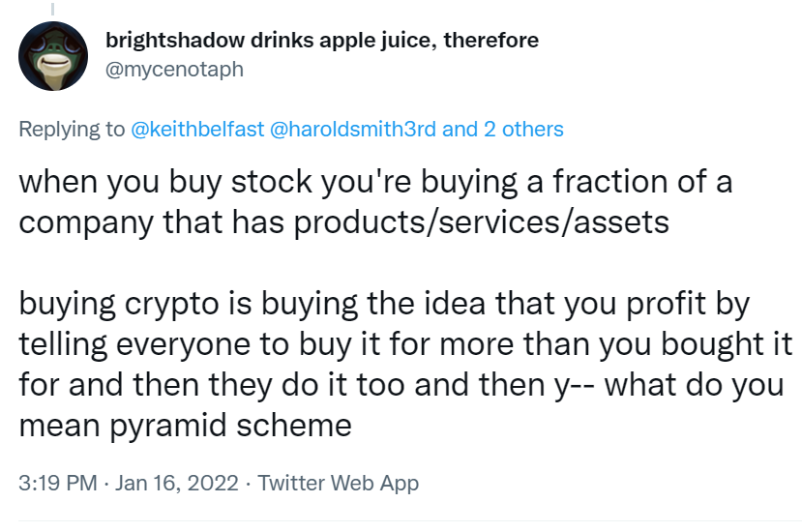Screen dimensions: 802x532
Task: Click the phrase "fraction of a"
Action: tap(642, 182)
